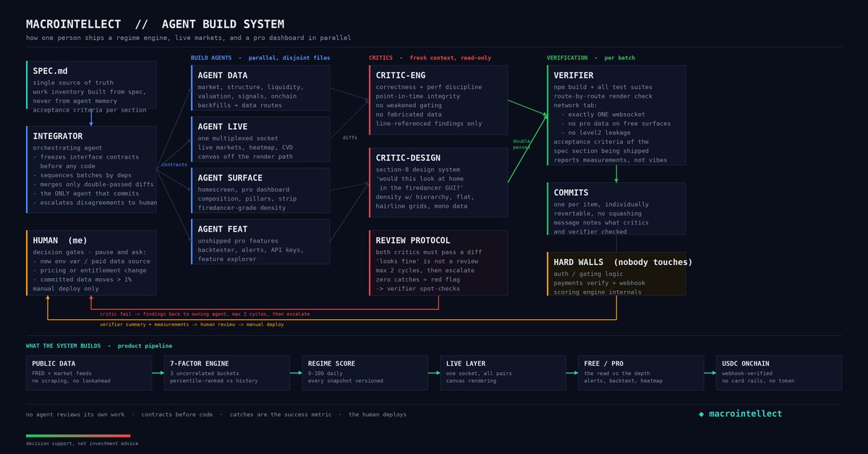Image resolution: width=868 pixels, height=454 pixels.
Task: Select the REGIME SCORE pipeline card
Action: tap(365, 373)
